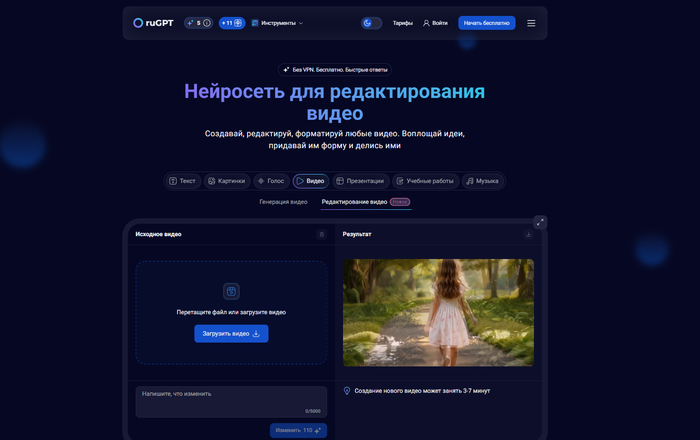Click the Войти login link

pos(435,23)
